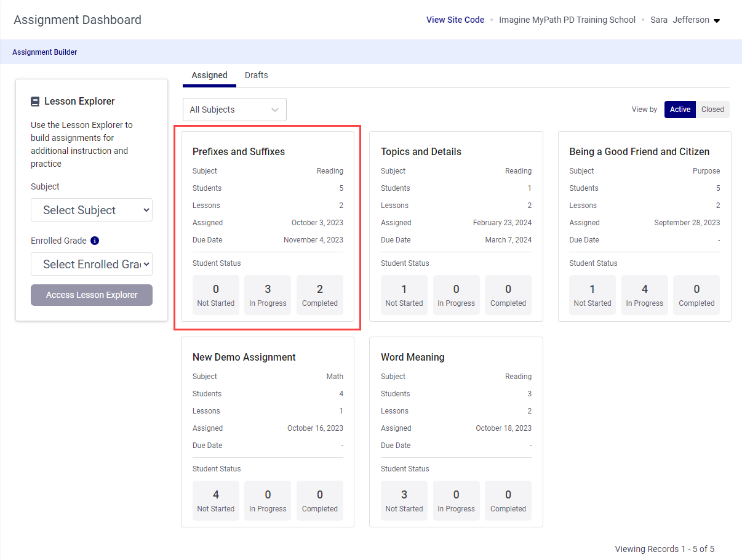The width and height of the screenshot is (742, 560).
Task: Click the separator dot beside View Site Code
Action: coord(491,20)
